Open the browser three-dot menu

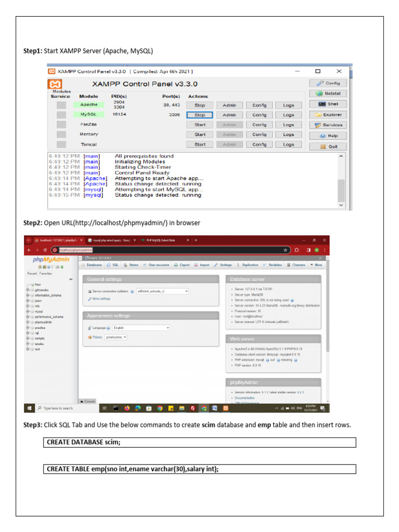(325, 250)
